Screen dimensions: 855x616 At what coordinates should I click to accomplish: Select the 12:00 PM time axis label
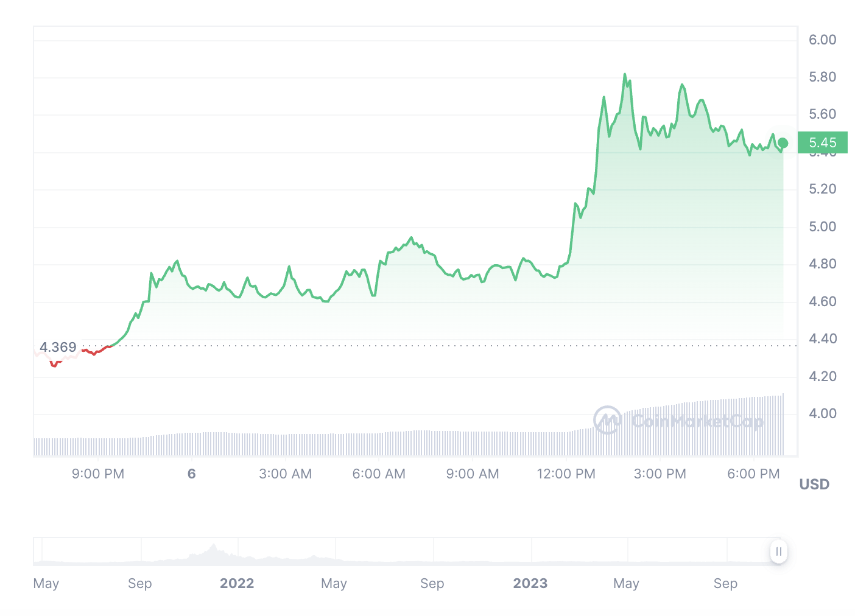click(x=566, y=474)
